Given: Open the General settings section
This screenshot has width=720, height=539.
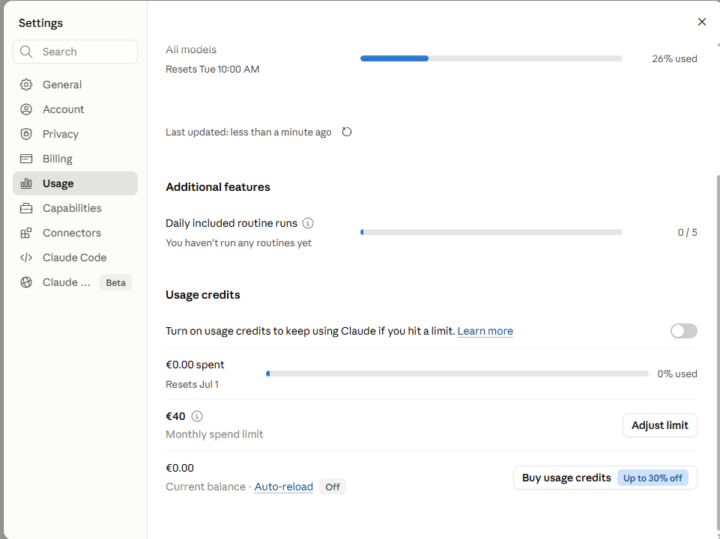Looking at the screenshot, I should point(75,84).
